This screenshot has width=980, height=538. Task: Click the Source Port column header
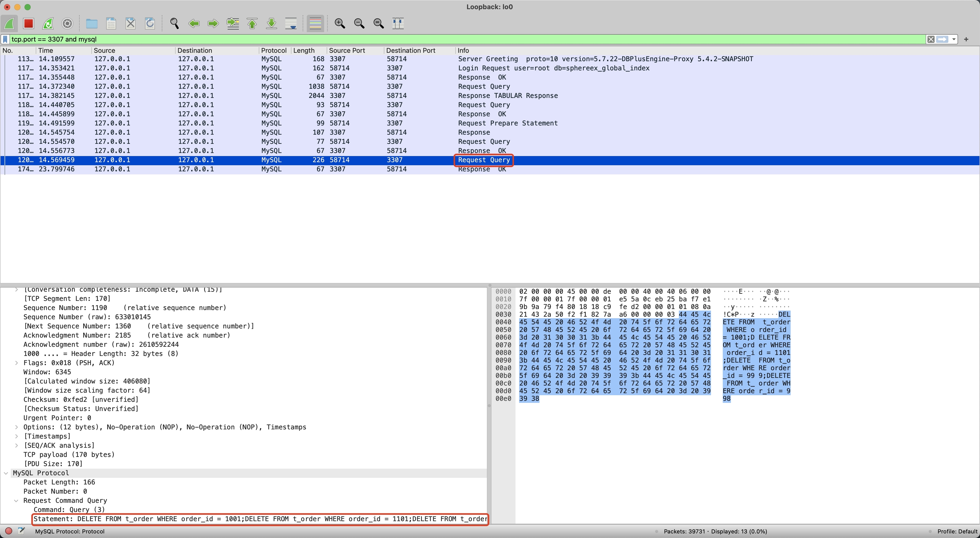tap(347, 50)
